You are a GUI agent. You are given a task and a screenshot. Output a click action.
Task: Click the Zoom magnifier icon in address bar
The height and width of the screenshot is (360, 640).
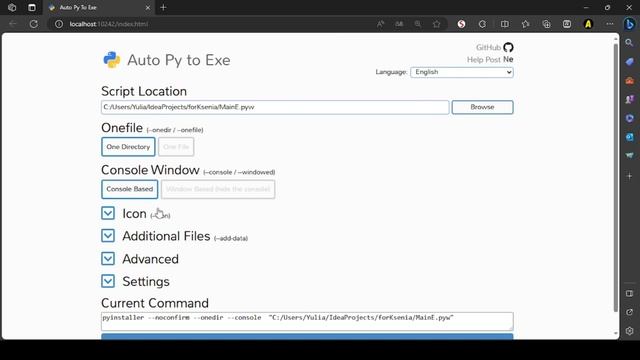coord(418,24)
